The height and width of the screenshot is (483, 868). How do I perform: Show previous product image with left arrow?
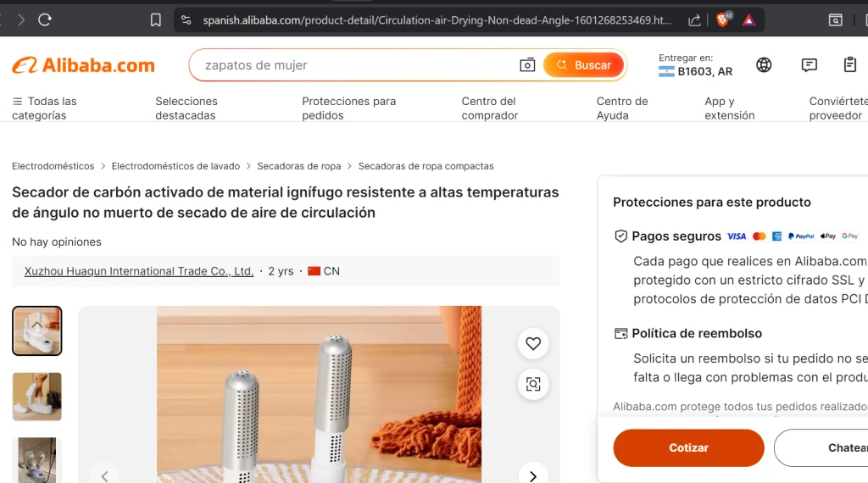click(x=104, y=476)
